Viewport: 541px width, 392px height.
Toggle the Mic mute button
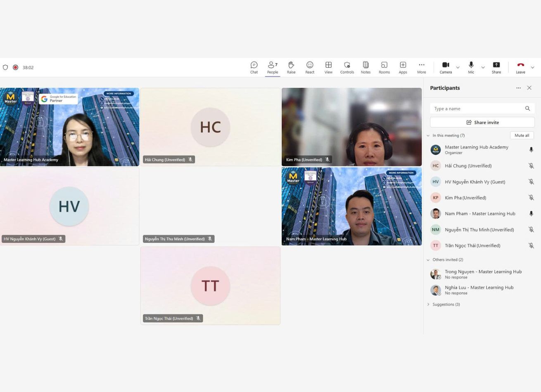coord(471,67)
